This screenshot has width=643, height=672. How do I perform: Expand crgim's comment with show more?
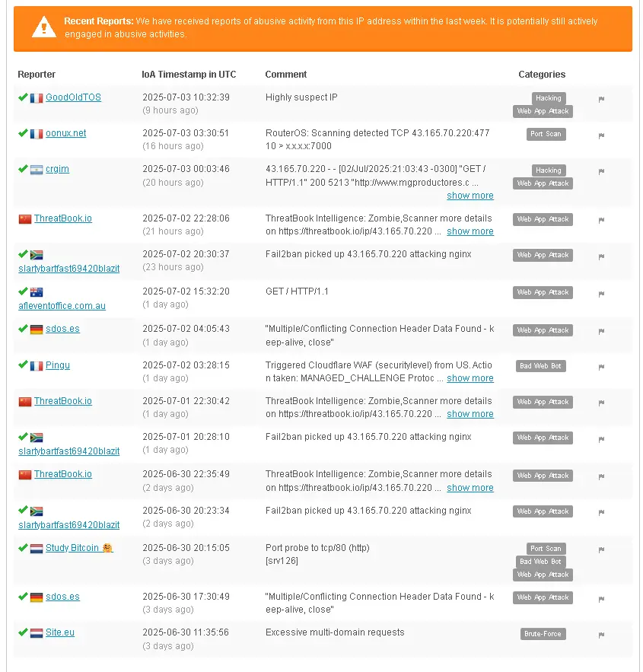click(x=470, y=196)
